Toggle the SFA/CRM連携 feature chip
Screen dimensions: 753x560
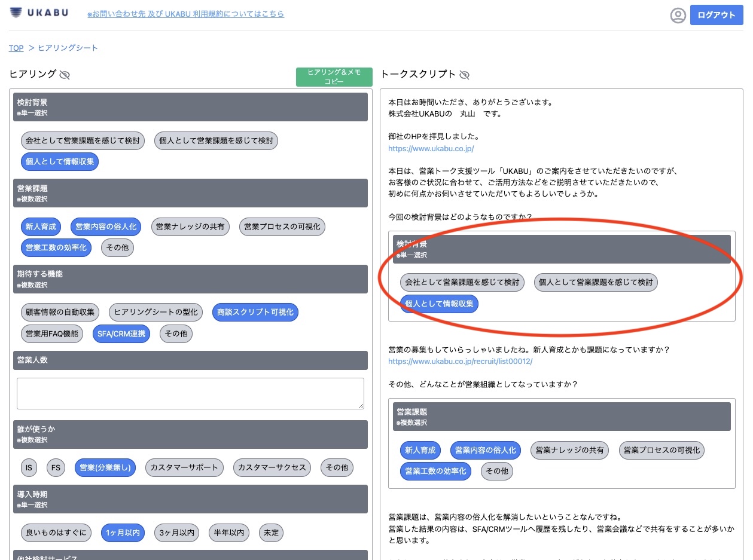click(x=121, y=333)
